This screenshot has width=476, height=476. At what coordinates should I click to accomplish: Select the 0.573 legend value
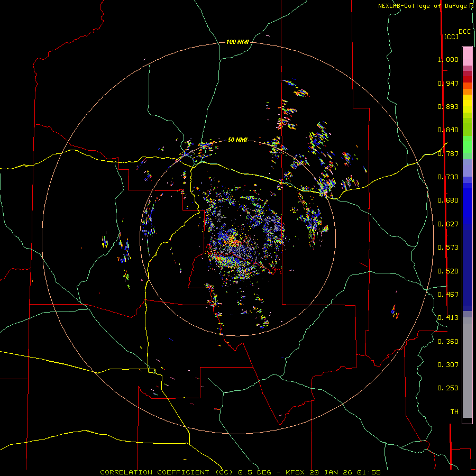click(x=448, y=248)
